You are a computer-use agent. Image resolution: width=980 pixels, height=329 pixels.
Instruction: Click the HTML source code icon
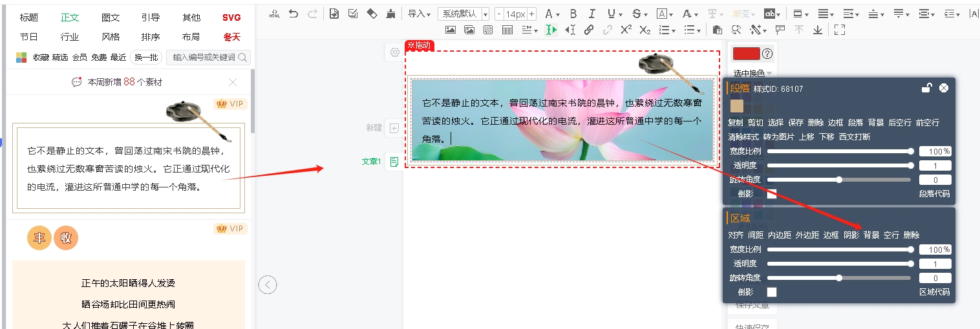275,14
